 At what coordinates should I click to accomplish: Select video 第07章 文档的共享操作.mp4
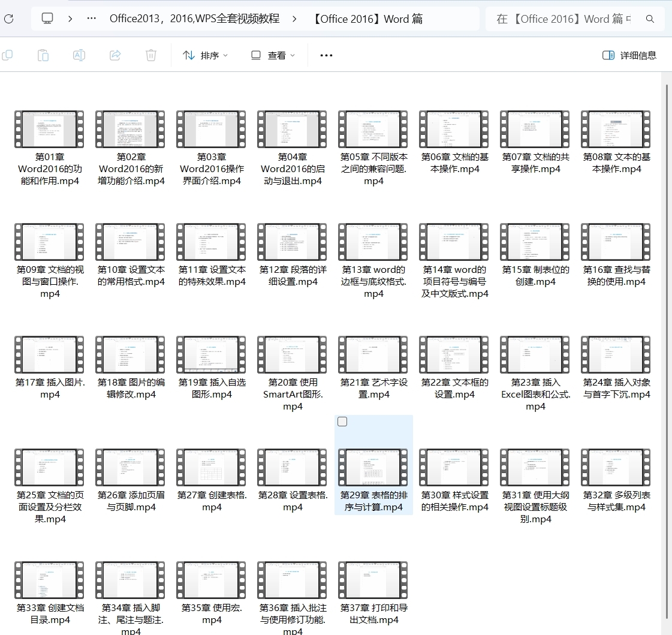click(x=536, y=142)
